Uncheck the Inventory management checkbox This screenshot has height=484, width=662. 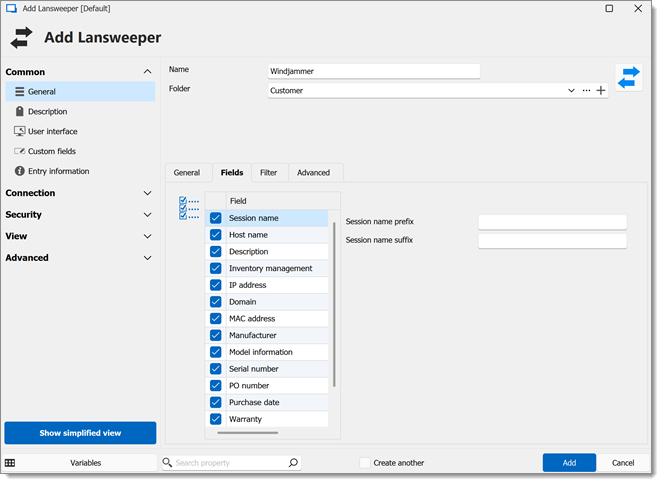(216, 268)
